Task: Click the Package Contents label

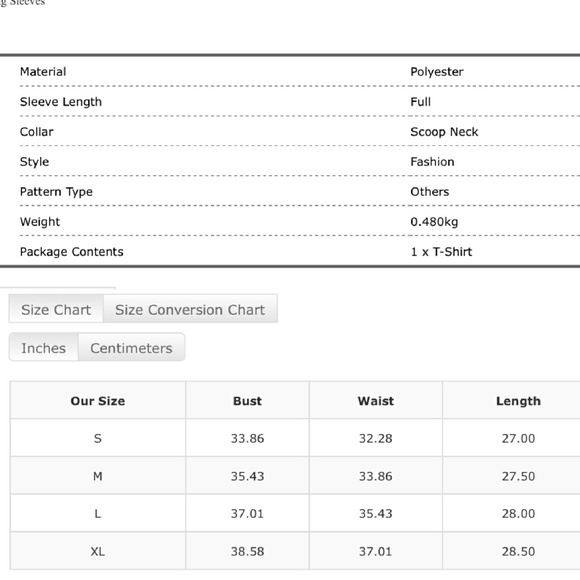Action: [x=72, y=252]
